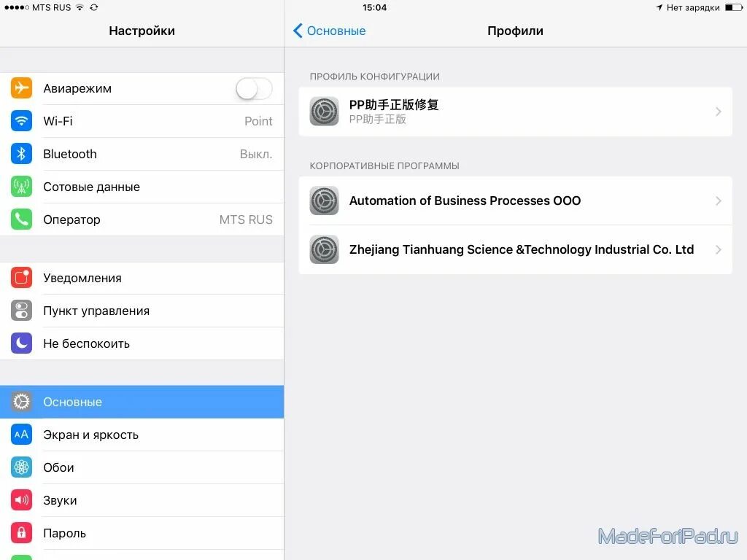The width and height of the screenshot is (747, 560).
Task: Tap the PP助手正版 subtitle text
Action: click(x=377, y=119)
